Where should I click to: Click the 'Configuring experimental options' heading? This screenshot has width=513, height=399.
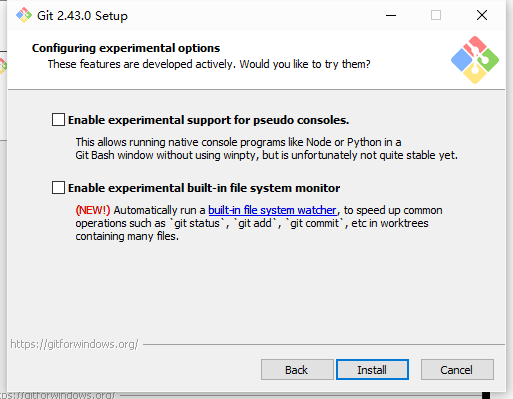[126, 48]
